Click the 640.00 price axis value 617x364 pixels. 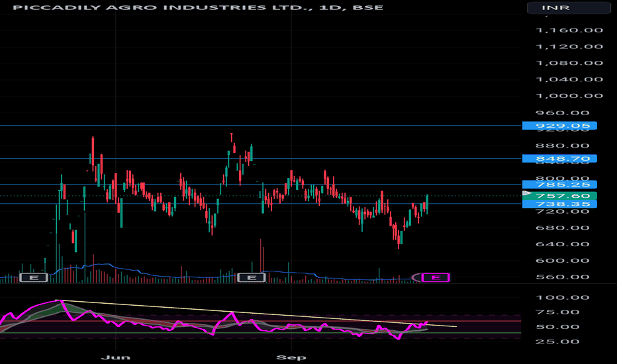point(563,244)
